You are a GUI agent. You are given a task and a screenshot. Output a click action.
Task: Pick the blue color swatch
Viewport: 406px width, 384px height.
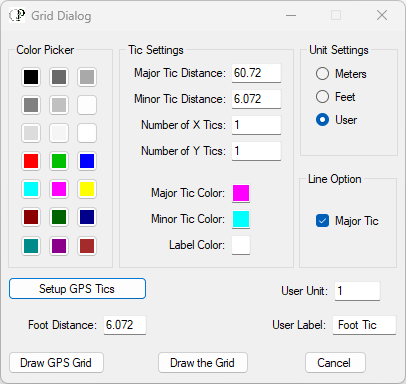pyautogui.click(x=87, y=161)
